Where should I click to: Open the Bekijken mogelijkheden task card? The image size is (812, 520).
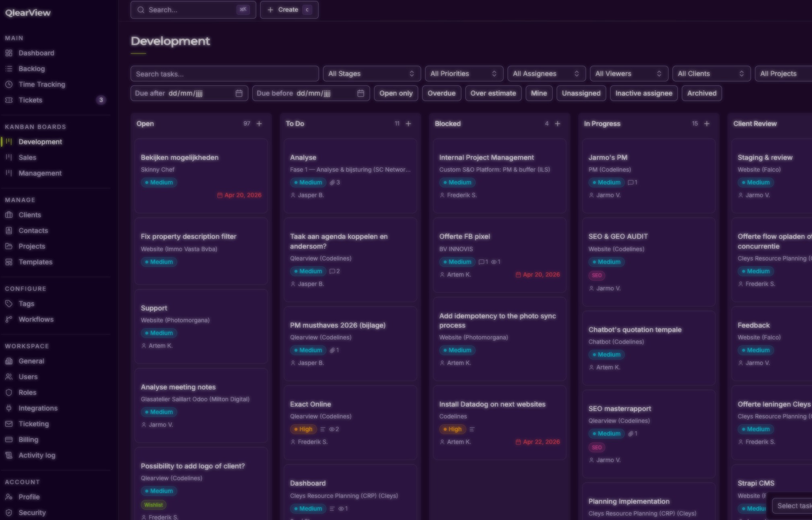pos(201,176)
